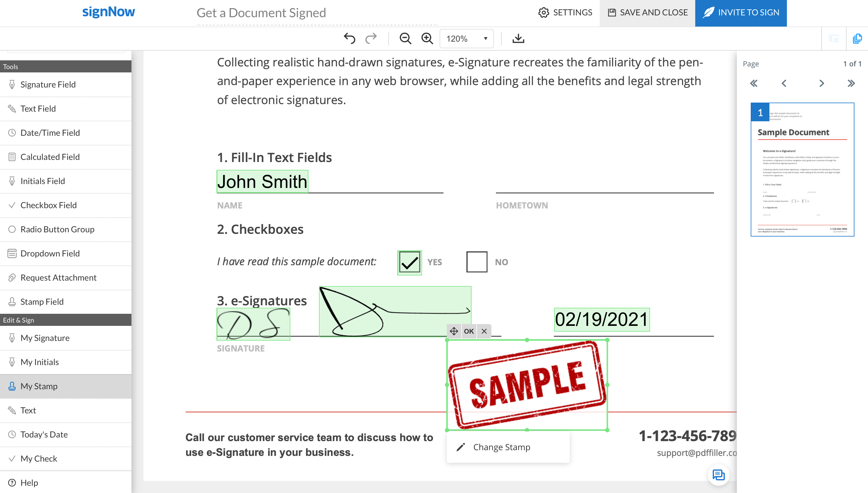Screen dimensions: 868x493
Task: Click the Invite to Sign button
Action: click(742, 13)
